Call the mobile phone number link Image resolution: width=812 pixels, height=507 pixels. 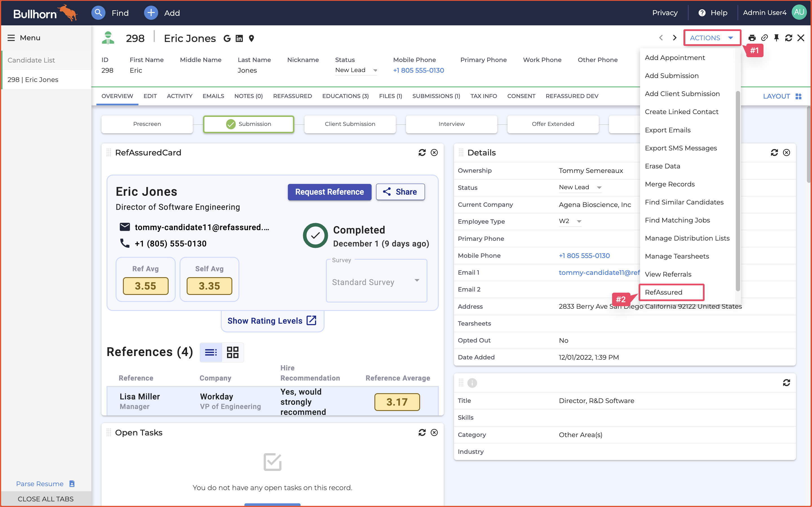pos(418,70)
